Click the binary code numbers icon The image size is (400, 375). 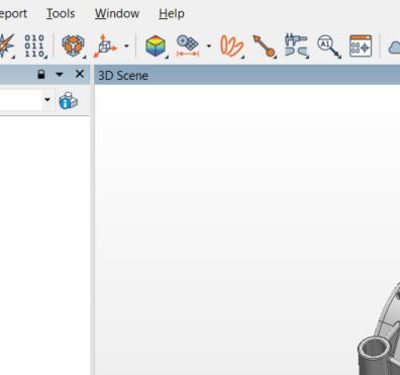click(35, 46)
